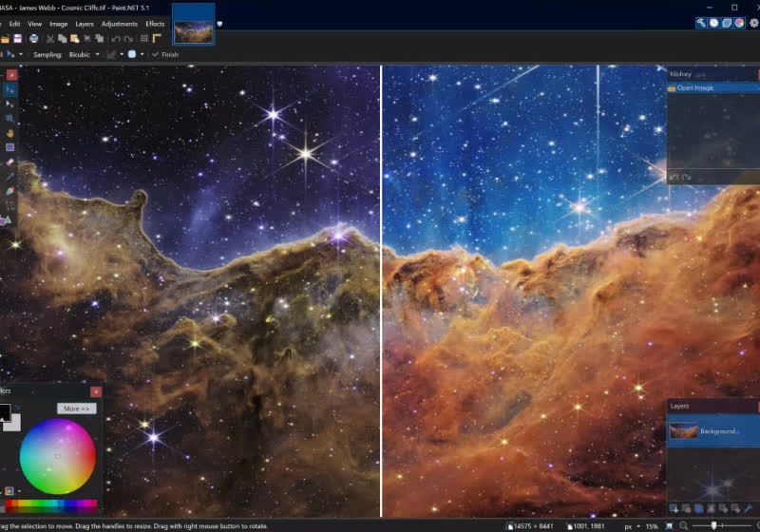Viewport: 760px width, 532px height.
Task: Select the Shapes tool
Action: [x=7, y=220]
